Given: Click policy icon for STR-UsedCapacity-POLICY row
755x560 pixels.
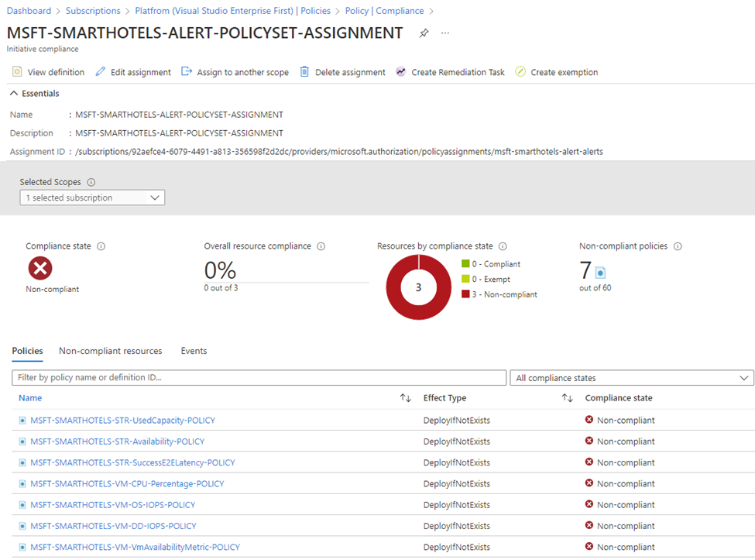Looking at the screenshot, I should pyautogui.click(x=22, y=421).
